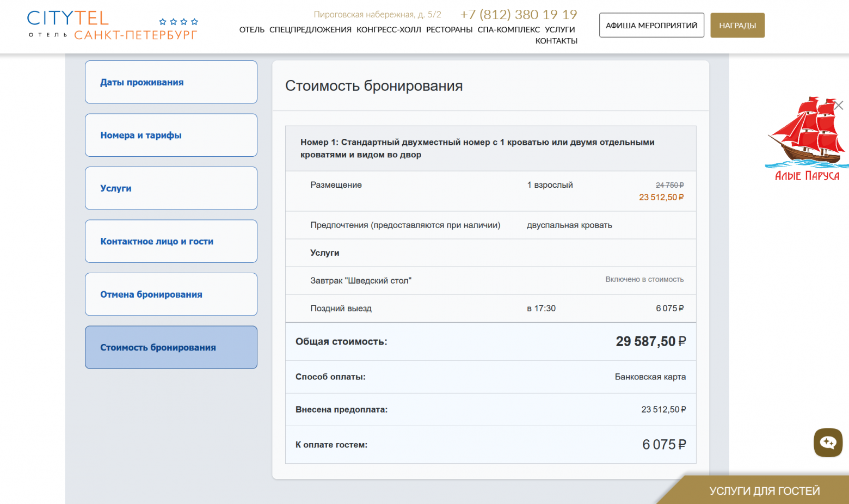This screenshot has height=504, width=849.
Task: Click the address Пироговская набережная, д. 5/2
Action: [x=377, y=15]
